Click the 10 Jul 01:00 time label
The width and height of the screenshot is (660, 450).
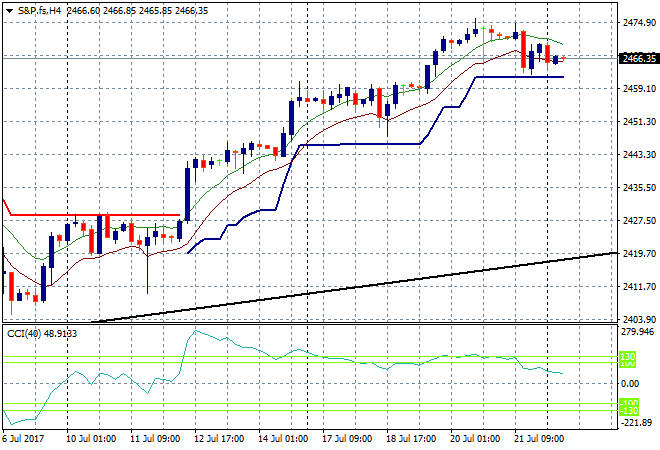(x=91, y=439)
